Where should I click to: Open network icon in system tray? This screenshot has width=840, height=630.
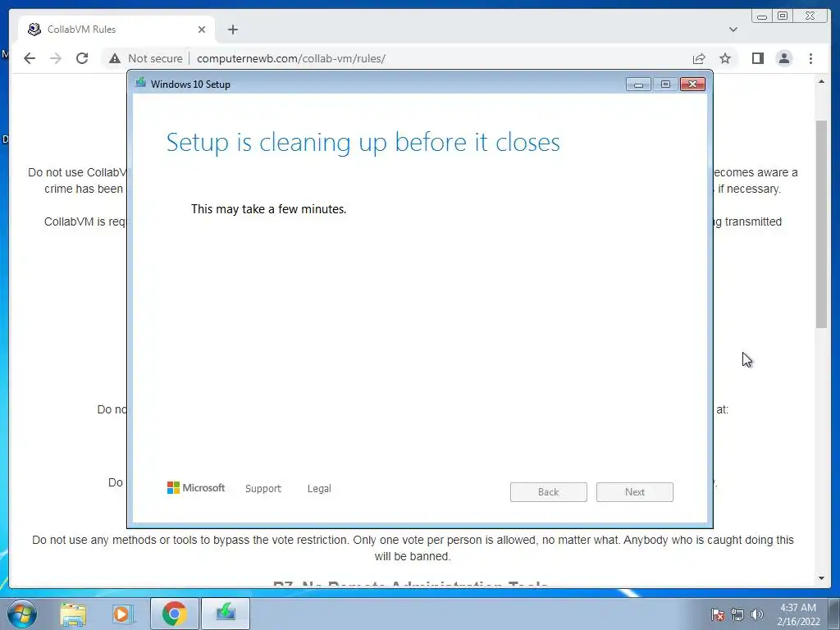(737, 614)
